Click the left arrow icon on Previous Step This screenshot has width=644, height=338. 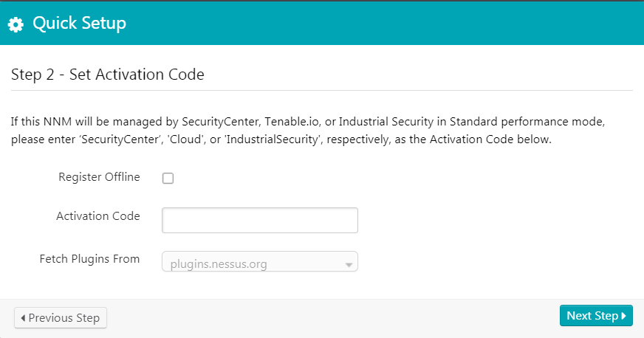point(23,318)
